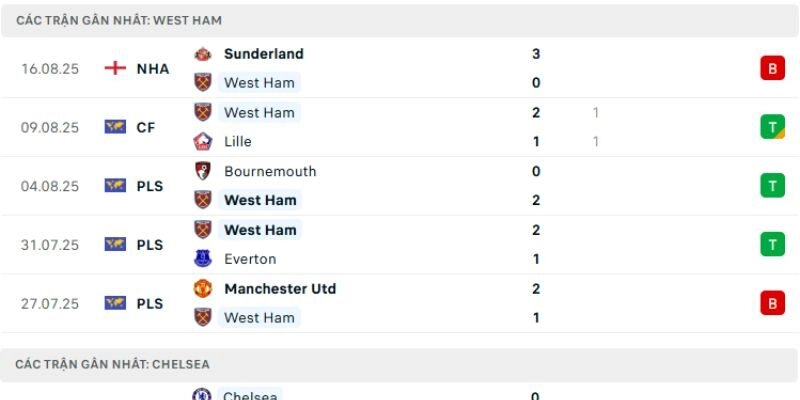Click the Chelsea team name at bottom
The height and width of the screenshot is (400, 800).
250,396
